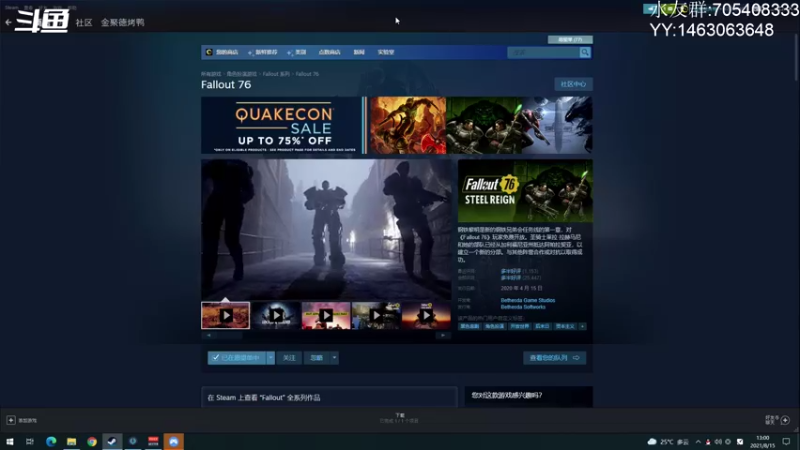Click the 忽略 ignore button
Screen dimensions: 800x450
[317, 358]
